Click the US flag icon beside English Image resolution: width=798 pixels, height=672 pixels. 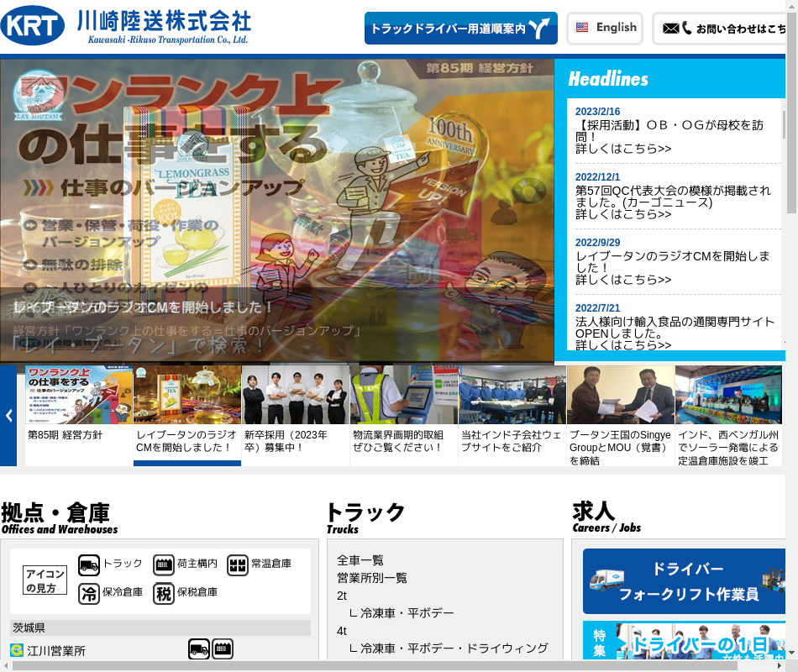coord(582,28)
